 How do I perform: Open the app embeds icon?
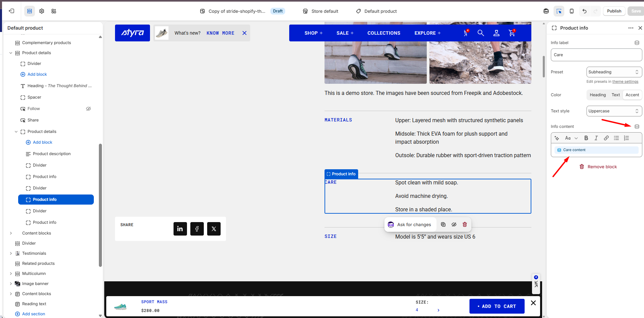[54, 11]
